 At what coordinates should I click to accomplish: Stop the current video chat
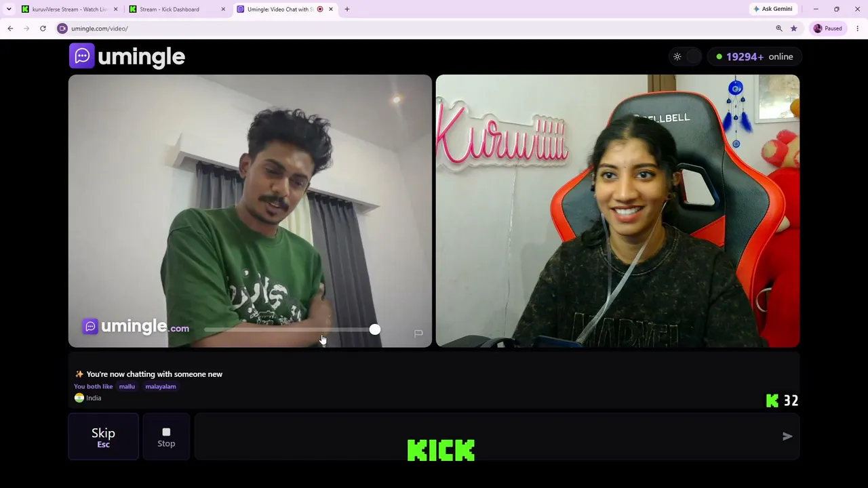tap(166, 436)
